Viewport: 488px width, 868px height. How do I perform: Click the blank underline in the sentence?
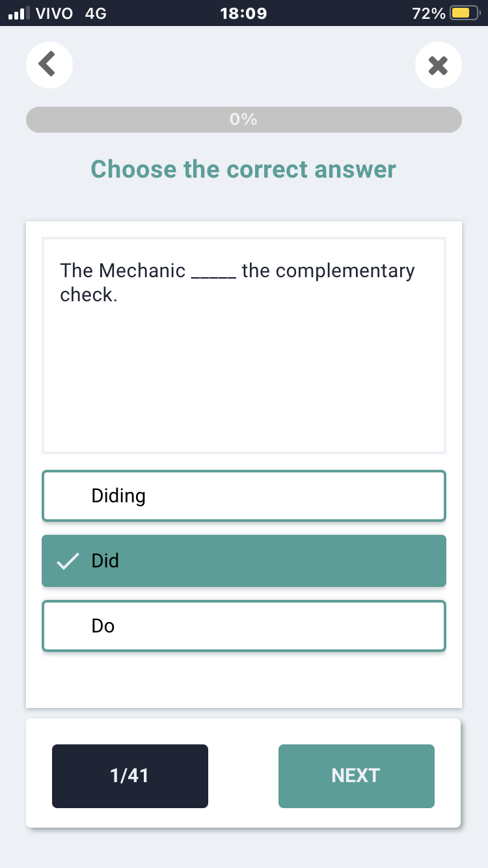click(x=213, y=272)
